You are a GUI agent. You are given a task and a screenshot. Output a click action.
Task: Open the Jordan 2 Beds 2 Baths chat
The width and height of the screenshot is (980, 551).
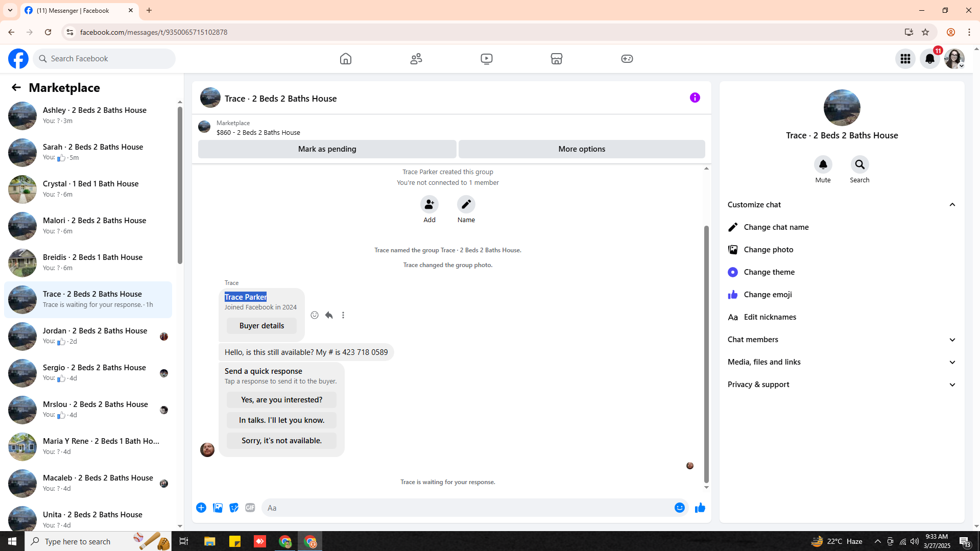(x=88, y=336)
